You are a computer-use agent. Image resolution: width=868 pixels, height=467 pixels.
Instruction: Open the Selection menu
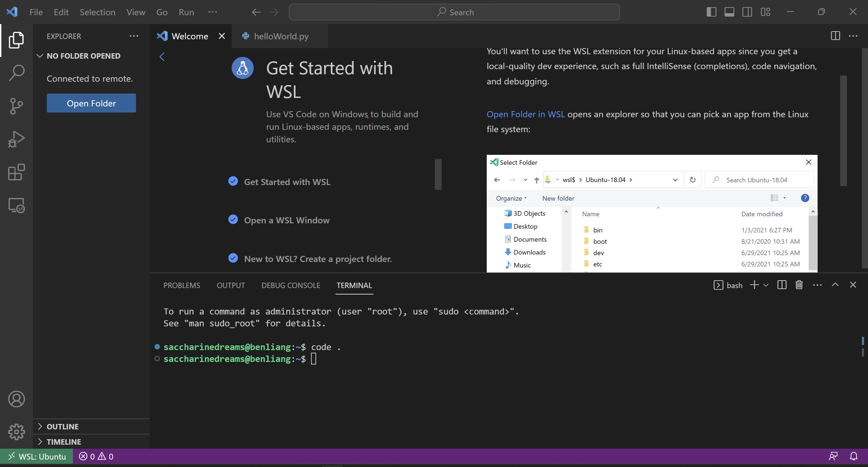click(x=97, y=12)
